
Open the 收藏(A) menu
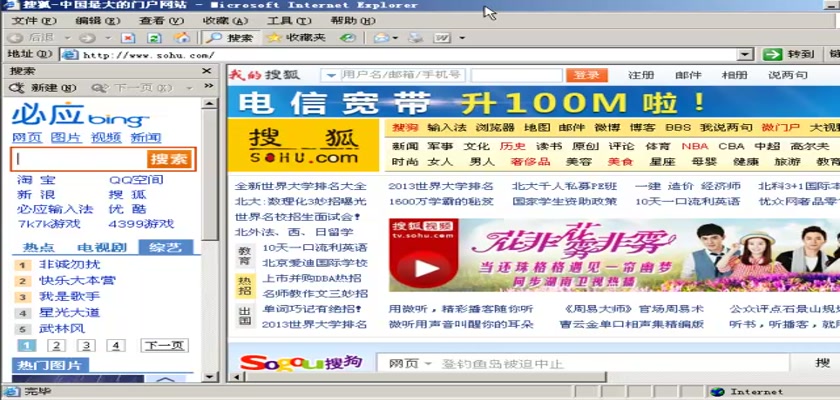coord(226,21)
